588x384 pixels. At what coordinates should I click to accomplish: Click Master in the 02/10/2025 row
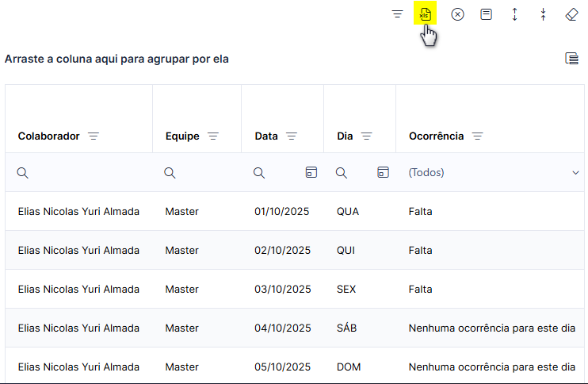[x=182, y=251]
